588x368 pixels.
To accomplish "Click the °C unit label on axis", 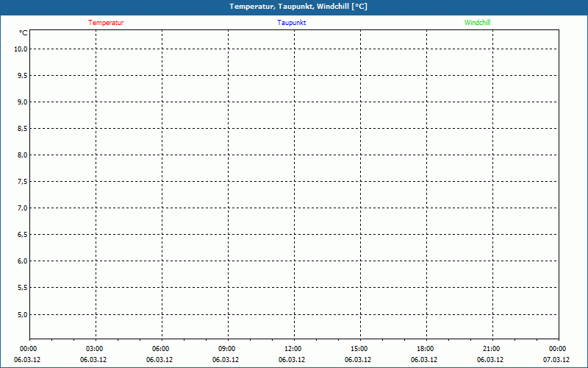I will (24, 33).
